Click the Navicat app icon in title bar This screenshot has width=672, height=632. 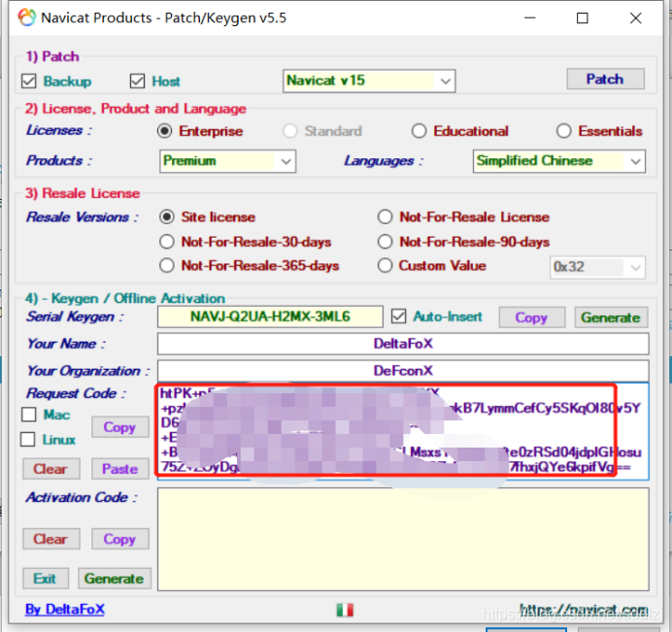click(x=26, y=17)
